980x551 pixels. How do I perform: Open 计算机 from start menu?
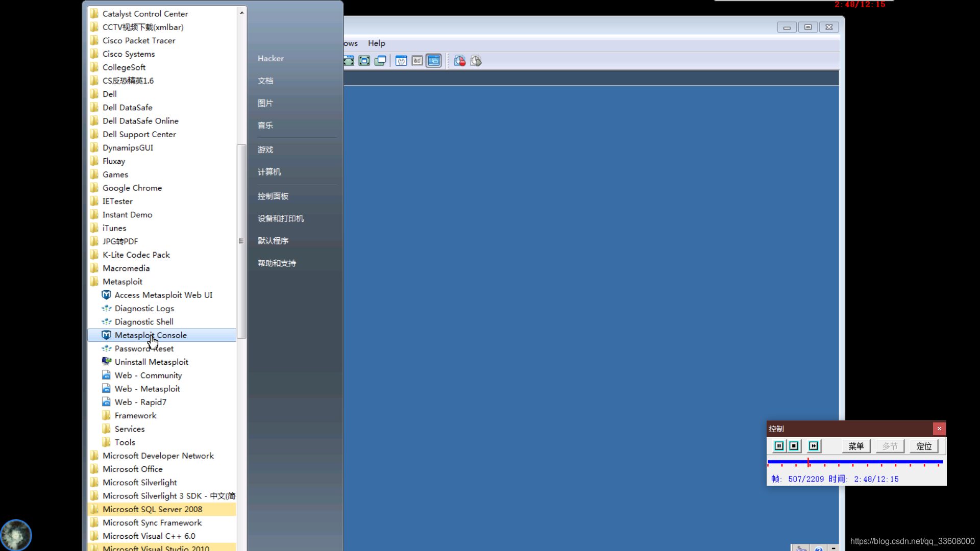tap(269, 172)
